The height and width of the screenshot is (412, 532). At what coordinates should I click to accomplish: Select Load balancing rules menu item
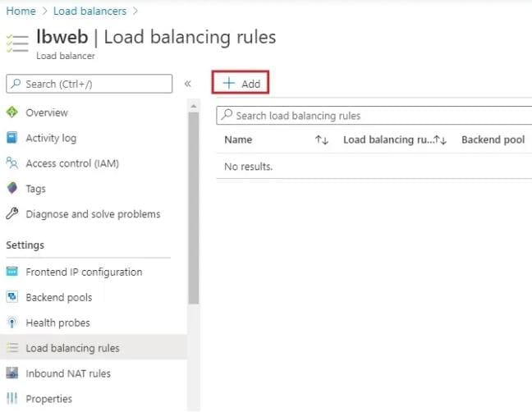point(94,348)
